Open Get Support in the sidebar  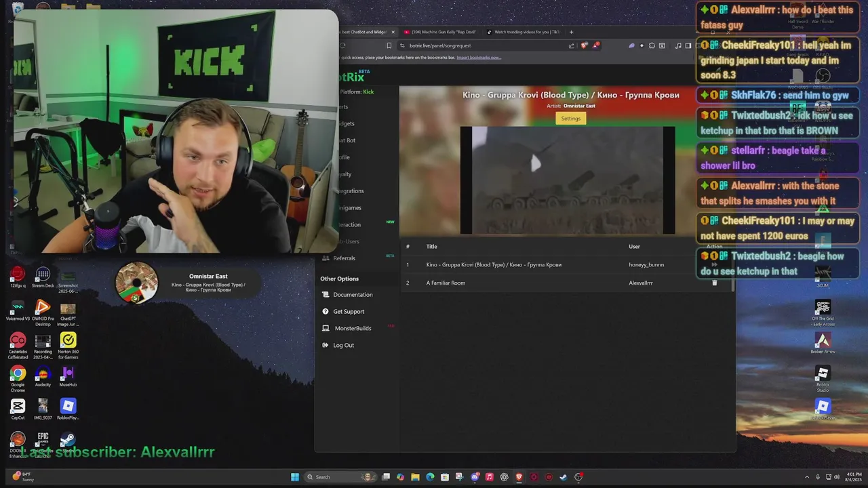[349, 312]
